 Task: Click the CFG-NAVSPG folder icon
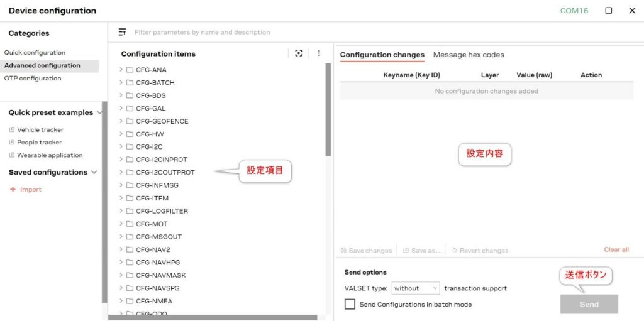(130, 288)
